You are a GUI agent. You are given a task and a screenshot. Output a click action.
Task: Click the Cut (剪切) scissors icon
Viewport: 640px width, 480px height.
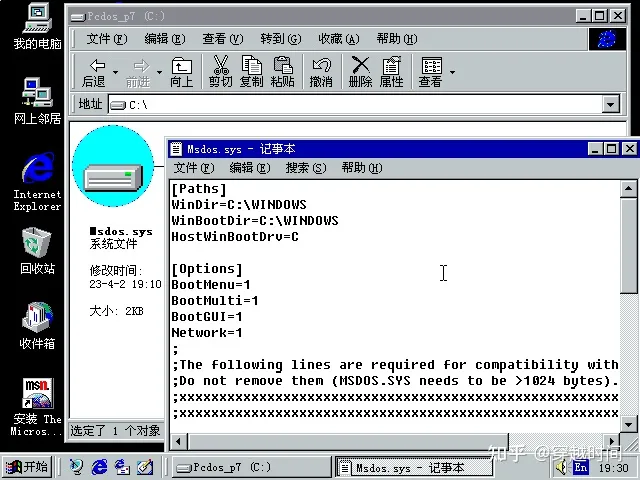coord(221,72)
